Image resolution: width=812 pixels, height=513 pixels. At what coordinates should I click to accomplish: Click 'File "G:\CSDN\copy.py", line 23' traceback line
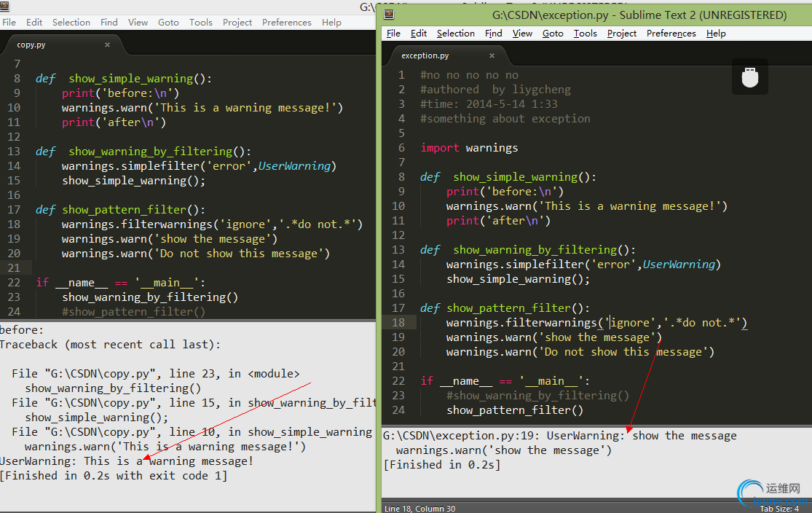[x=155, y=374]
